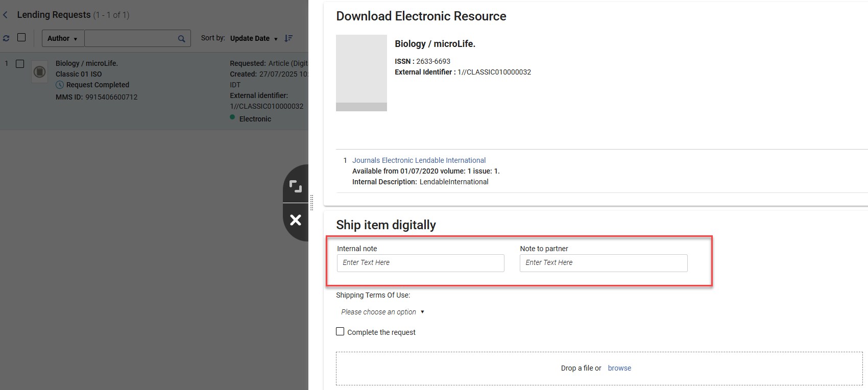The width and height of the screenshot is (868, 390).
Task: Open the Biology / microLife. request title
Action: pyautogui.click(x=87, y=63)
